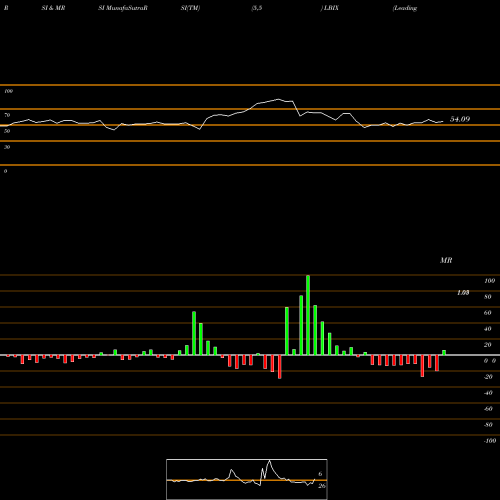
Task: Click the RSI line peak above 70 level
Action: (x=279, y=99)
